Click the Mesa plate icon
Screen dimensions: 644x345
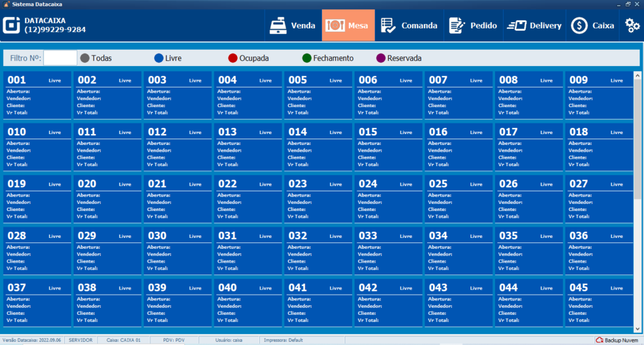point(334,26)
